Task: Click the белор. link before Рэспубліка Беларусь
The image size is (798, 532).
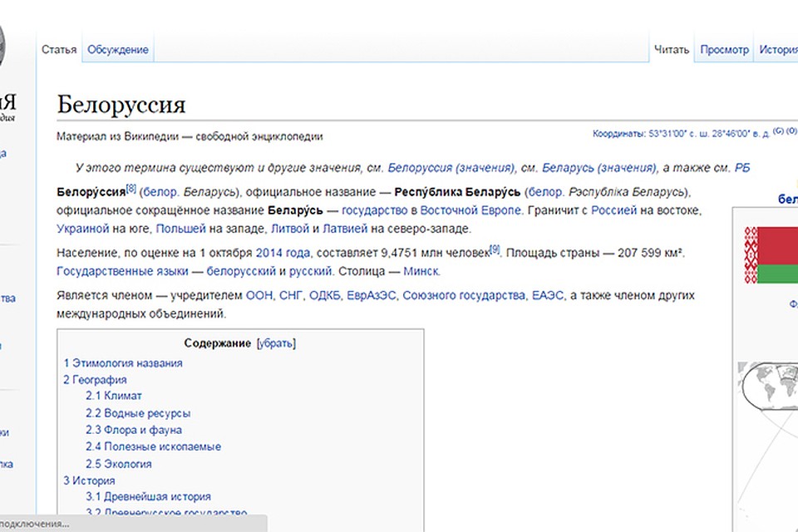Action: (546, 192)
